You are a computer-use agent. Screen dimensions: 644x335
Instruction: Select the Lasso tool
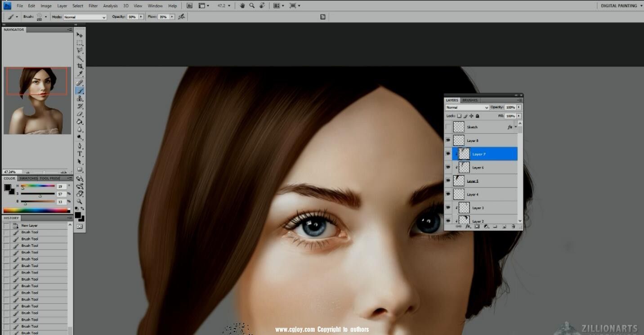coord(80,50)
